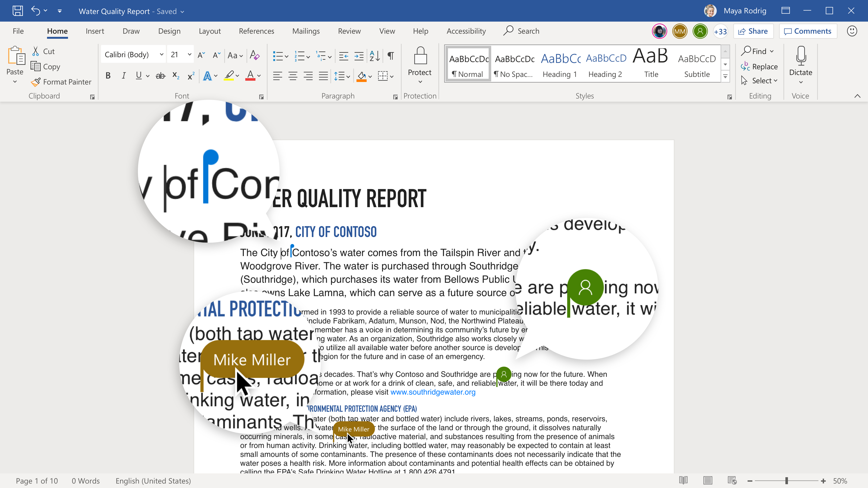Image resolution: width=868 pixels, height=488 pixels.
Task: Open the Accessibility tab
Action: pos(466,31)
